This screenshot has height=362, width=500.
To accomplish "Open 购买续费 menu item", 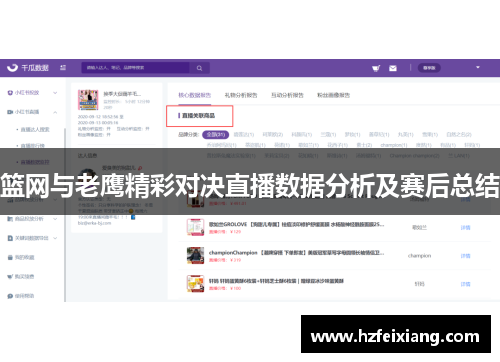I will click(24, 276).
